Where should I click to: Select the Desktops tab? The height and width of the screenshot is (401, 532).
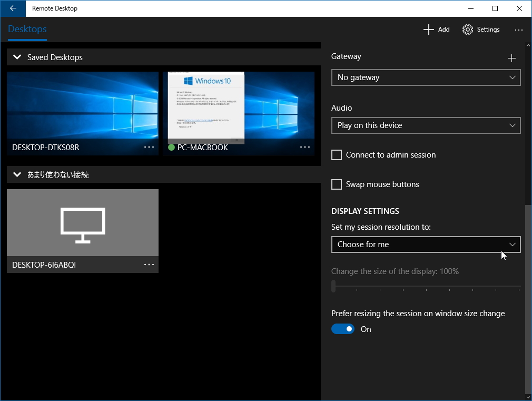pyautogui.click(x=27, y=30)
